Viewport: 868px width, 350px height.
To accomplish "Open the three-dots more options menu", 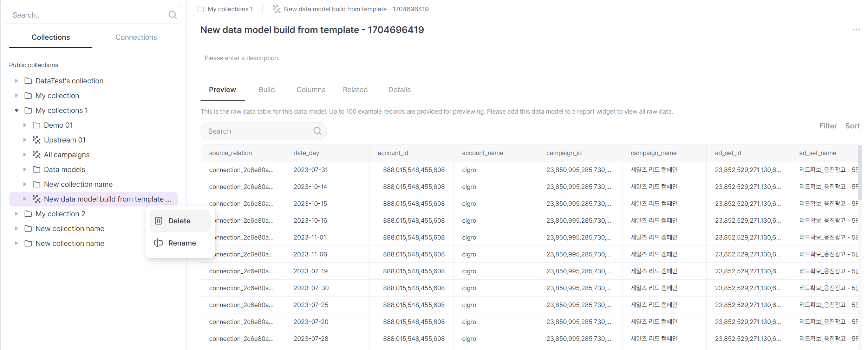I will [x=856, y=30].
